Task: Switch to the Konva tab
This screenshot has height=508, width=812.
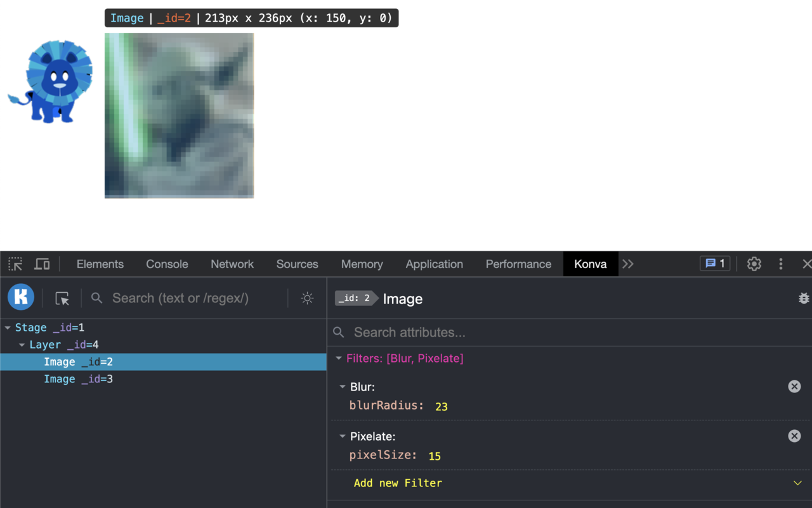Action: (x=590, y=264)
